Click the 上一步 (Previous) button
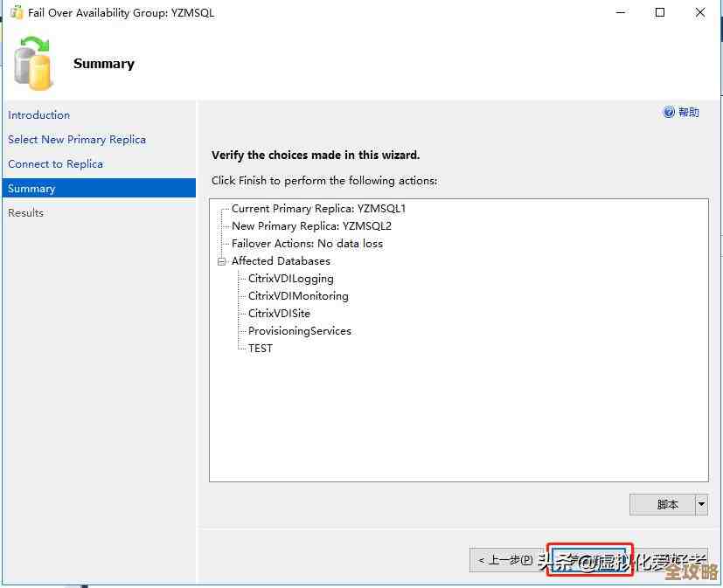This screenshot has height=588, width=723. [507, 560]
